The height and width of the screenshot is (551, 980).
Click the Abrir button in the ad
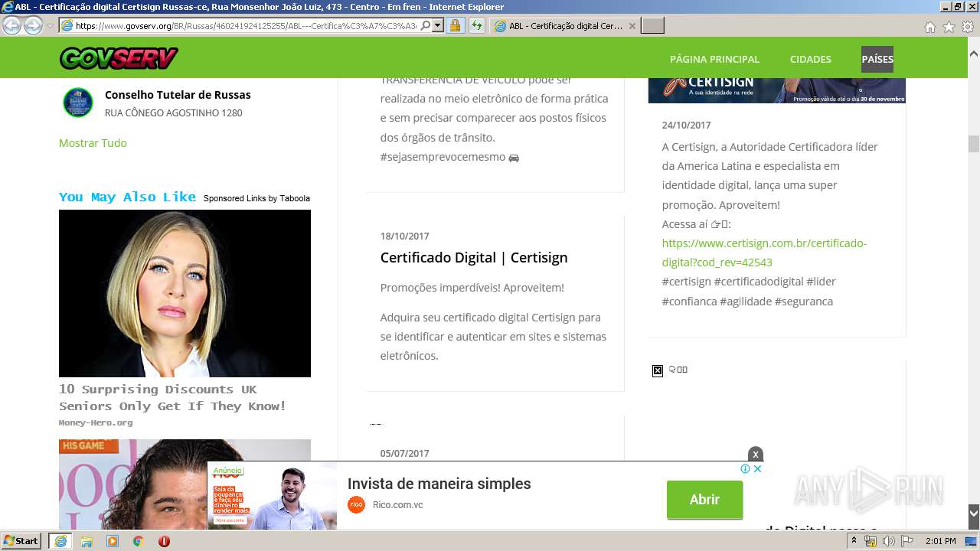click(704, 500)
